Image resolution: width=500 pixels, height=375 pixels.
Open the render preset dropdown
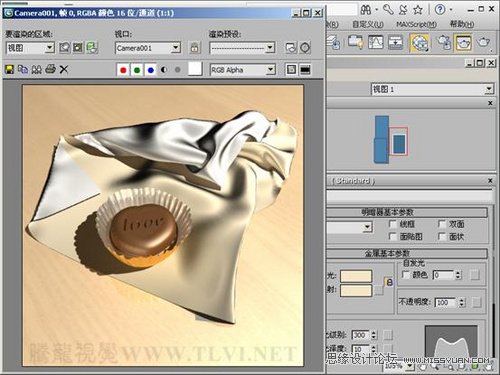coord(242,48)
